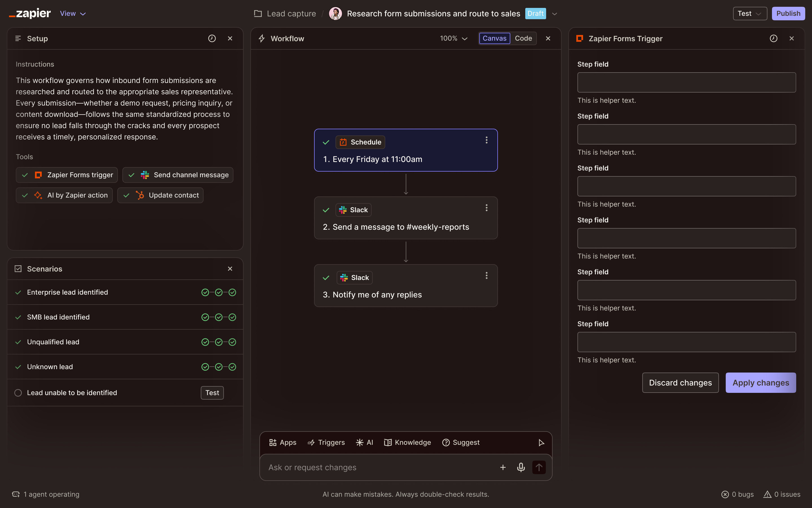This screenshot has width=812, height=508.
Task: Open SMB lead identified scenario
Action: click(125, 317)
